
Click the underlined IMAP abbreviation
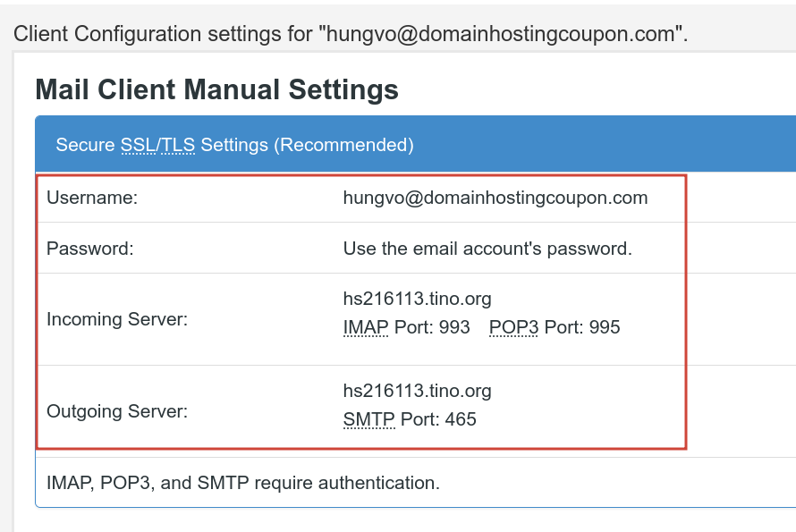(366, 327)
